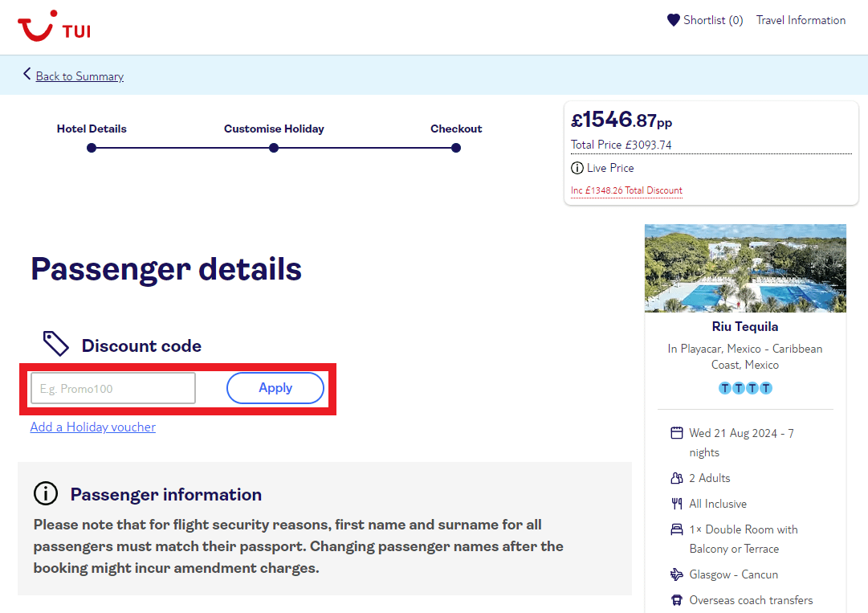Apply the discount code
The image size is (868, 613).
click(x=275, y=388)
